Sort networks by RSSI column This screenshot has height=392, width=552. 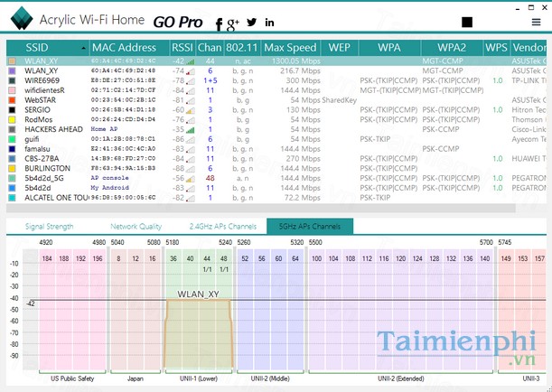(182, 48)
